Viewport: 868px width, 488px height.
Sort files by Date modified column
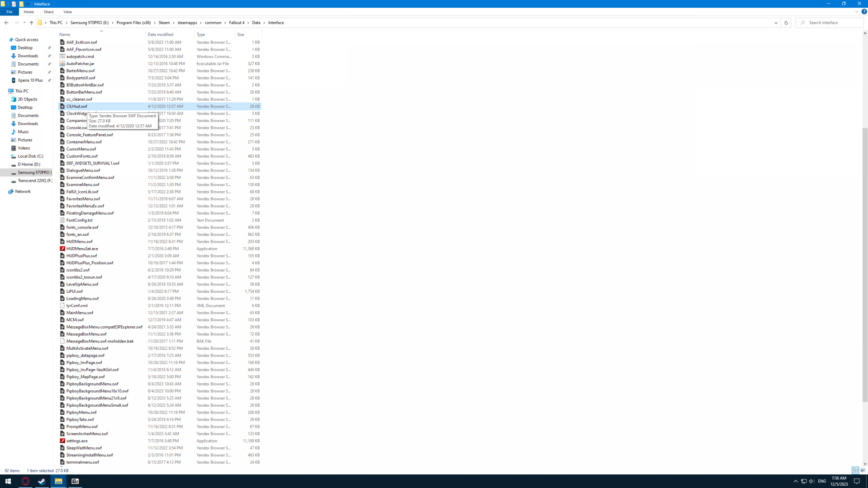[x=160, y=34]
